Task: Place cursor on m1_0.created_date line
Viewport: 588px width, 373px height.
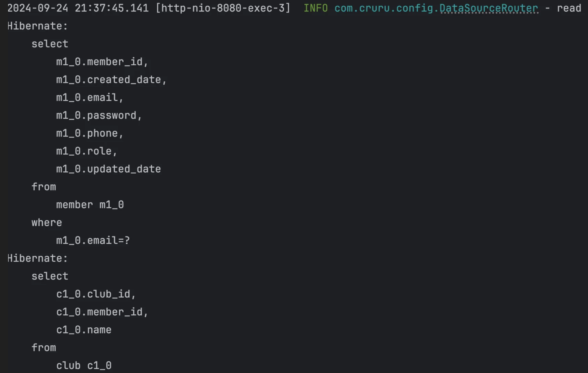Action: [x=111, y=80]
